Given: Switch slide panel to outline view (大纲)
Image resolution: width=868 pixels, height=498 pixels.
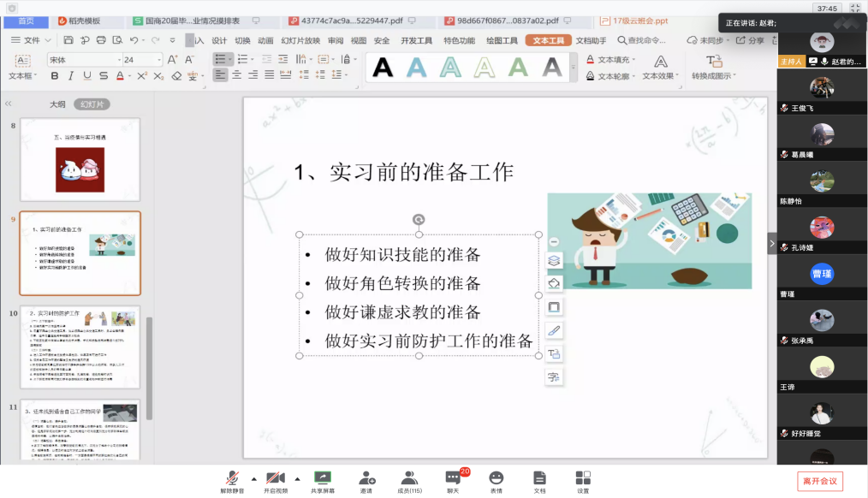Looking at the screenshot, I should 57,104.
